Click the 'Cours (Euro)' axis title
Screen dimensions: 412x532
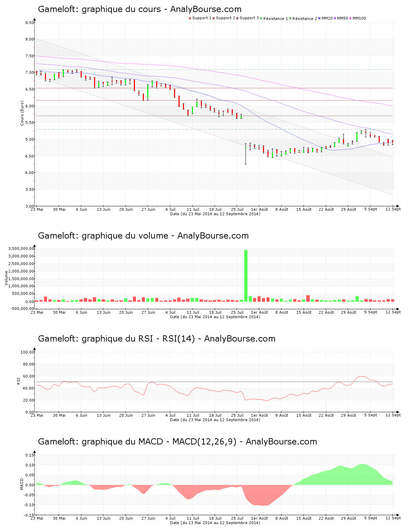[x=22, y=113]
